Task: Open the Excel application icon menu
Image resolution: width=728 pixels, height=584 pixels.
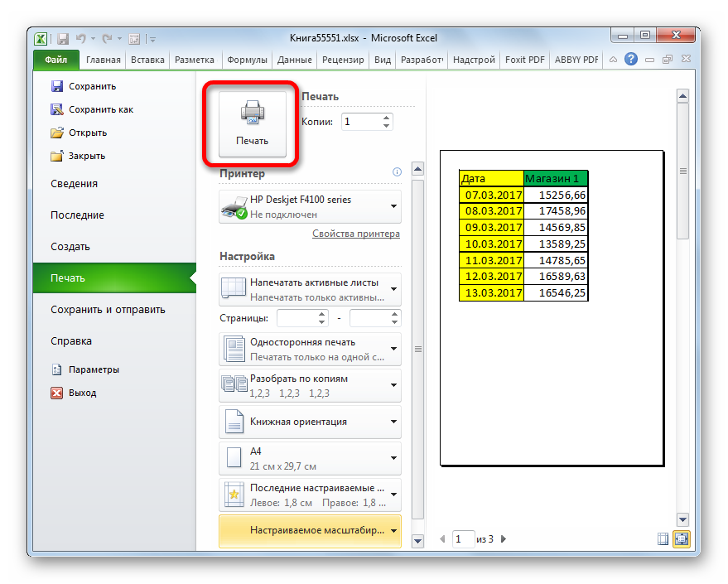Action: click(41, 39)
